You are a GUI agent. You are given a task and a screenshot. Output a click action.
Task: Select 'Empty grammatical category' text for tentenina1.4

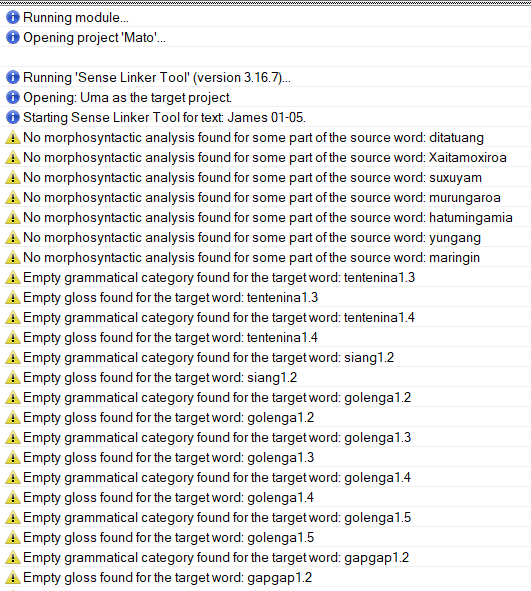coord(219,317)
